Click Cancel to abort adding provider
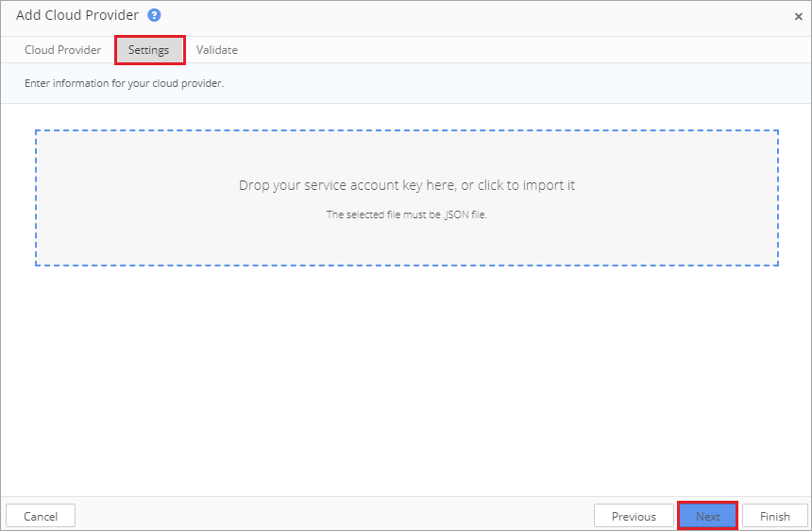812x531 pixels. [41, 517]
